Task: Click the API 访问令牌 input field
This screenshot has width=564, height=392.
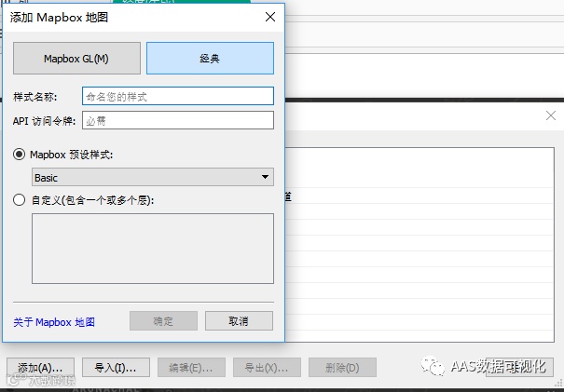Action: [x=178, y=120]
